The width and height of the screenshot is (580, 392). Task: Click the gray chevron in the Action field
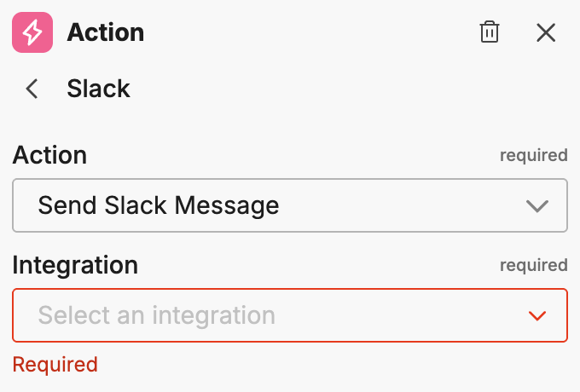(536, 205)
